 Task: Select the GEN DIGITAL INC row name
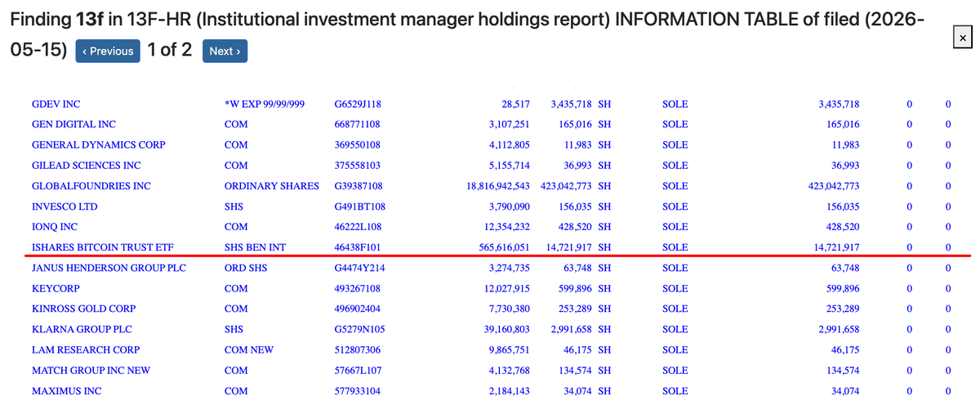click(x=73, y=125)
